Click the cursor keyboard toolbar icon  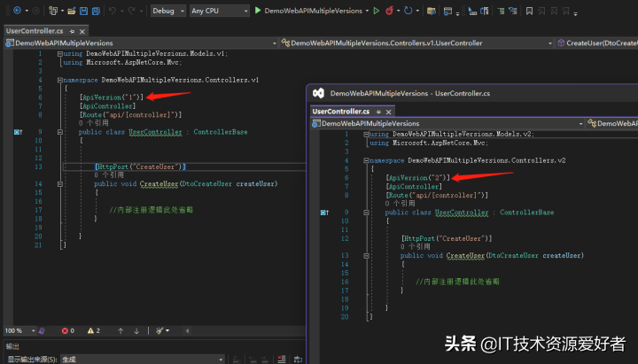472,12
